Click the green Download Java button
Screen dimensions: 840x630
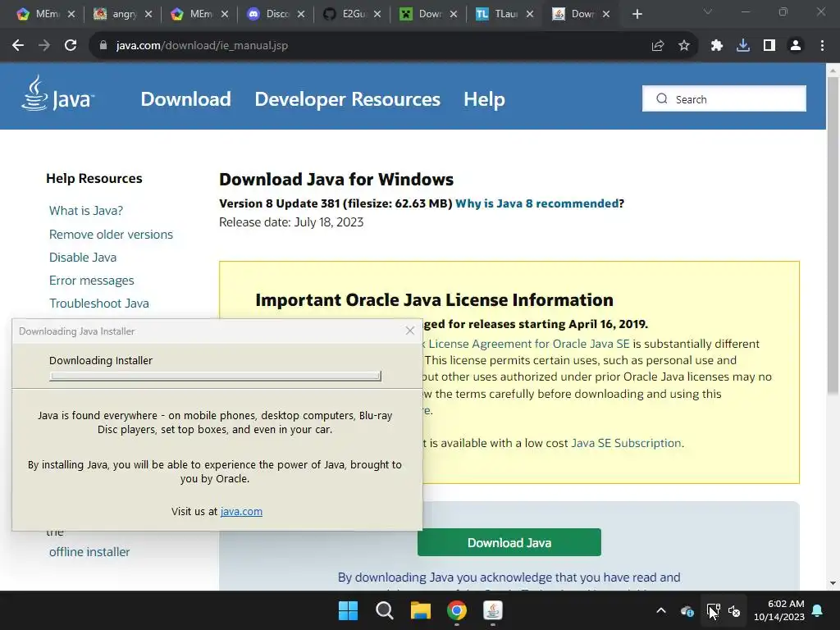tap(509, 542)
